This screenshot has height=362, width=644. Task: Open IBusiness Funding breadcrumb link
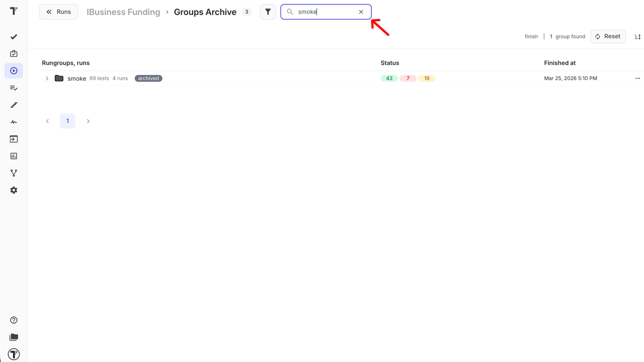tap(123, 12)
